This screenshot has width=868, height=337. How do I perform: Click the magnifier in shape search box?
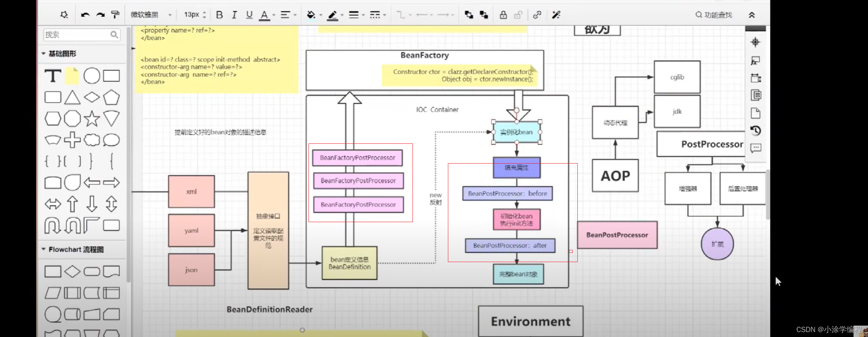(114, 35)
